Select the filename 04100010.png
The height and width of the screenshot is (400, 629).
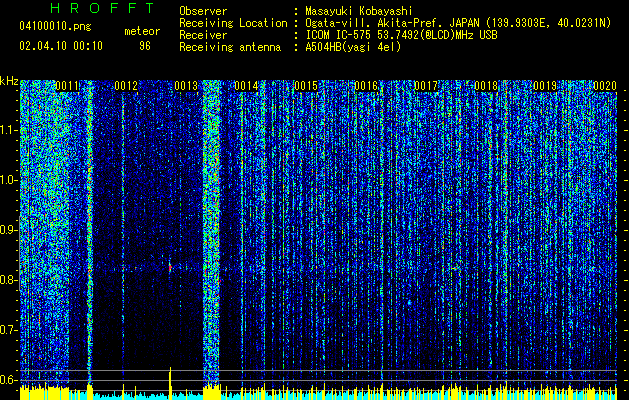coord(55,26)
